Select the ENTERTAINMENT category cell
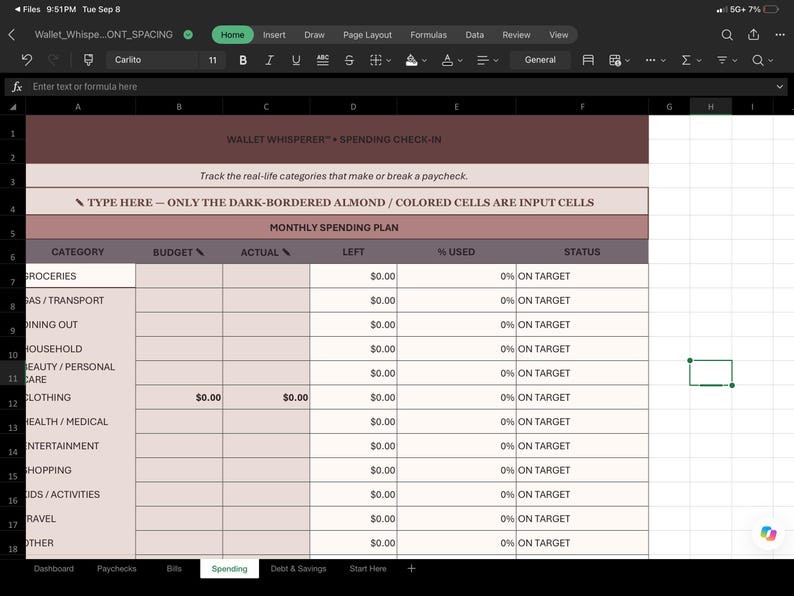Viewport: 794px width, 596px height. pos(81,446)
